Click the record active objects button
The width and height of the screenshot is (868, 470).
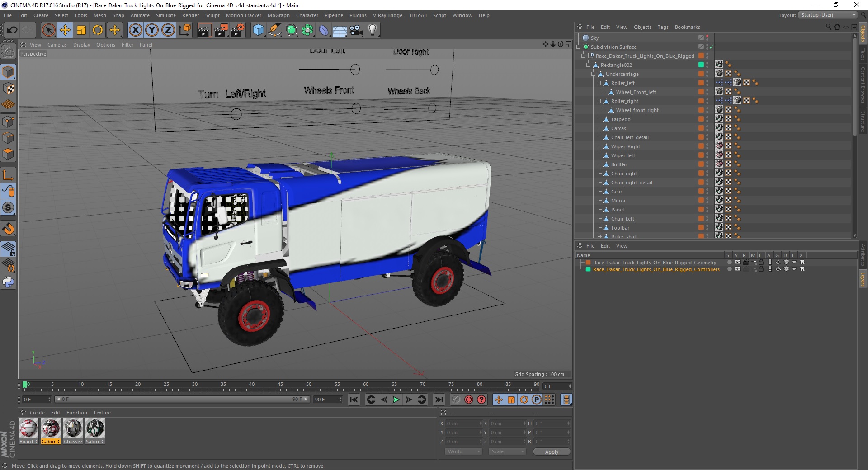pos(456,399)
